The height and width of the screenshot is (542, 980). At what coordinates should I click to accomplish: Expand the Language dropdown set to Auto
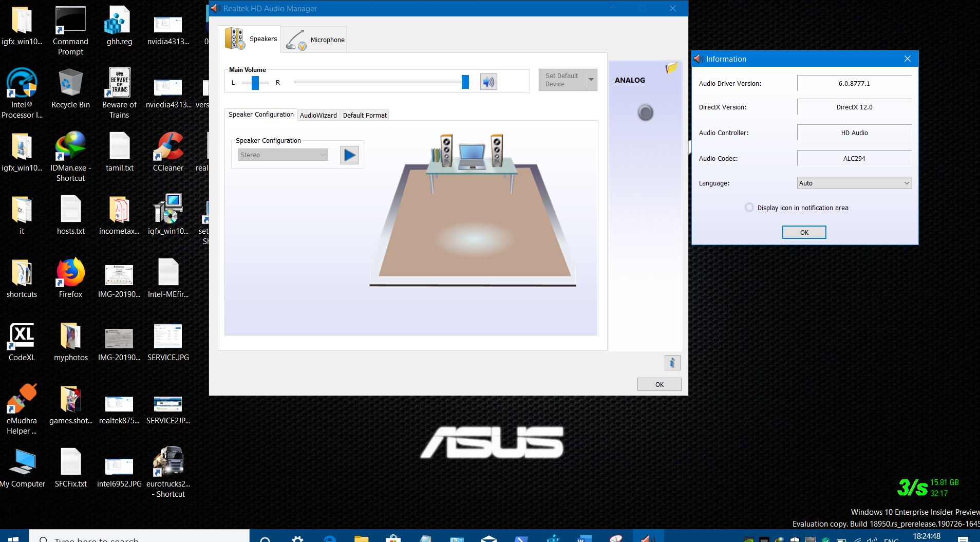(x=854, y=183)
